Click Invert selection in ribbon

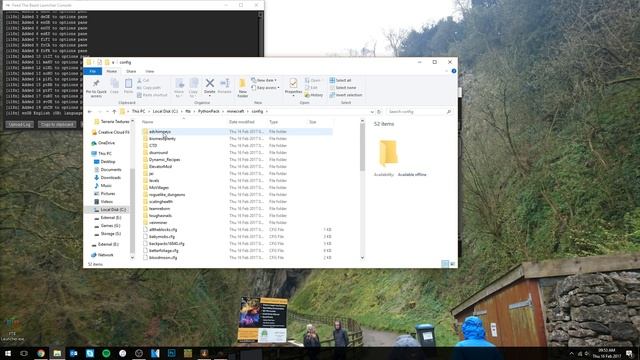pyautogui.click(x=346, y=95)
